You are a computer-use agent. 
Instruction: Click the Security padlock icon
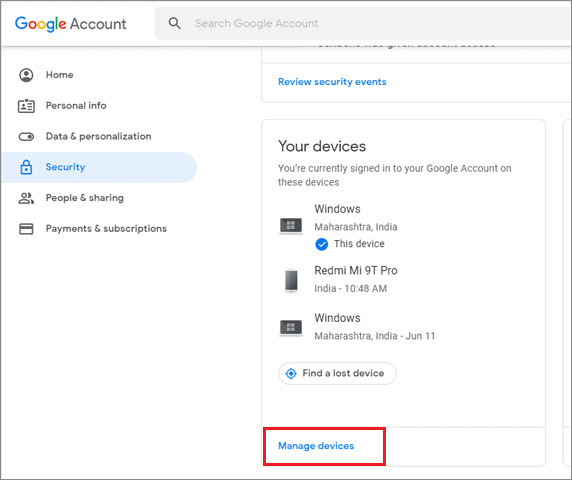pos(26,167)
